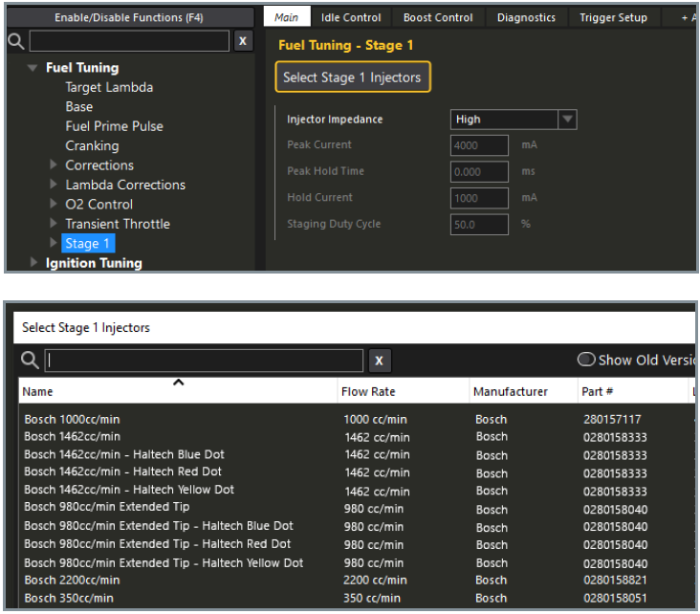The height and width of the screenshot is (614, 700).
Task: Select Base in the Fuel Tuning tree
Action: click(x=79, y=106)
